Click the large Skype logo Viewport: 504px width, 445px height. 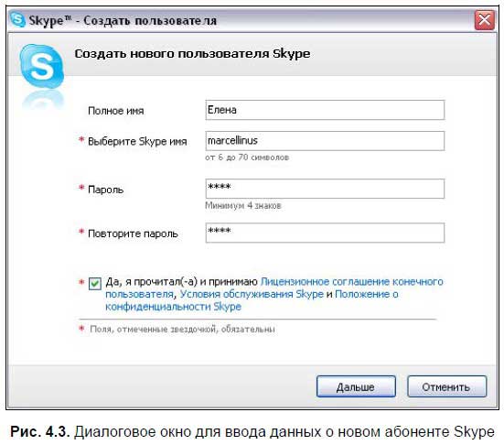pos(42,67)
